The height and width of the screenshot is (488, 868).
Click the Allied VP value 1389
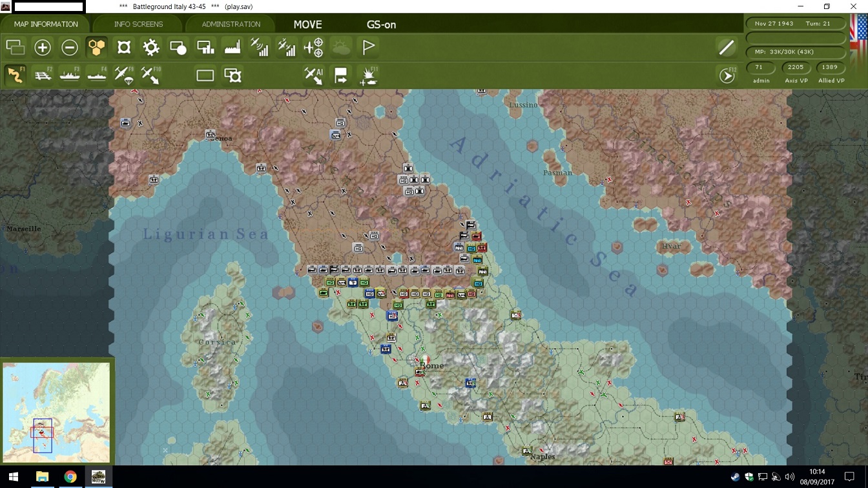click(831, 67)
